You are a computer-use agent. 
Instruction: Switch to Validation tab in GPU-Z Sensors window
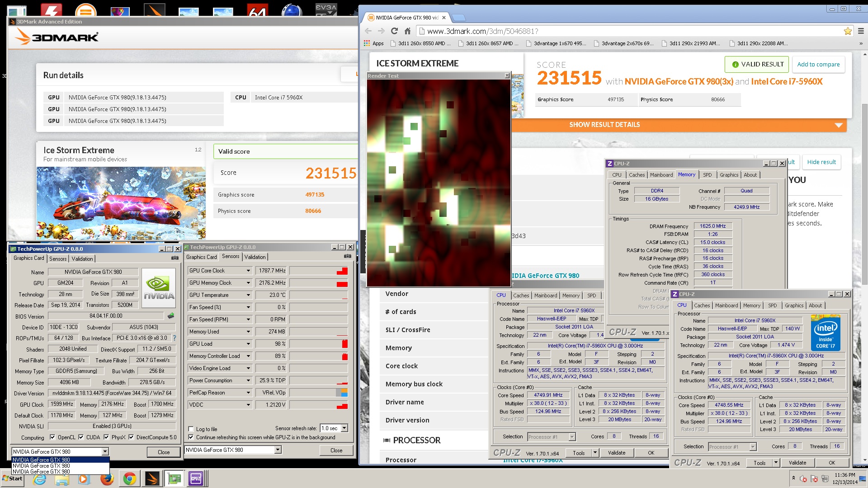[x=255, y=257]
